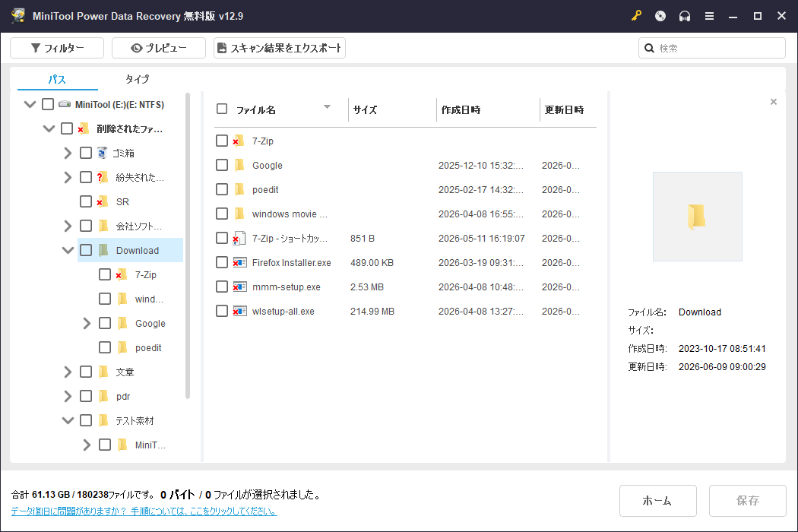This screenshot has height=532, width=798.
Task: Tick the wlsetup-all.exe checkbox
Action: pyautogui.click(x=222, y=311)
